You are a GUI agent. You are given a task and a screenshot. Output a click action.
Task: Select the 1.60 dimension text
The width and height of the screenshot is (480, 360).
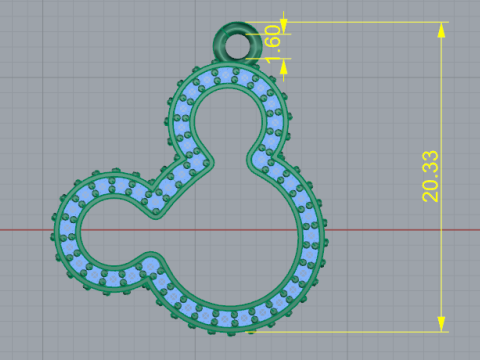point(273,43)
